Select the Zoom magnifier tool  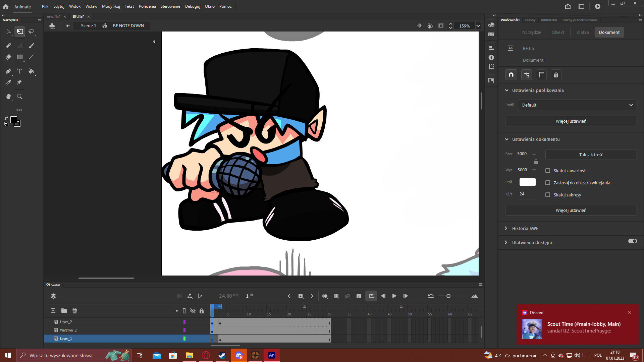20,97
